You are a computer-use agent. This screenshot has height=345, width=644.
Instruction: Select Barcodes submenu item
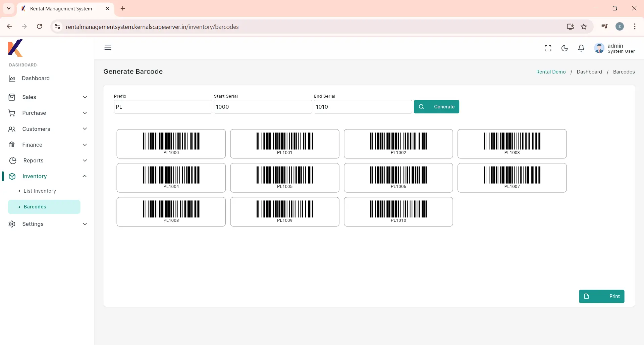(x=44, y=207)
